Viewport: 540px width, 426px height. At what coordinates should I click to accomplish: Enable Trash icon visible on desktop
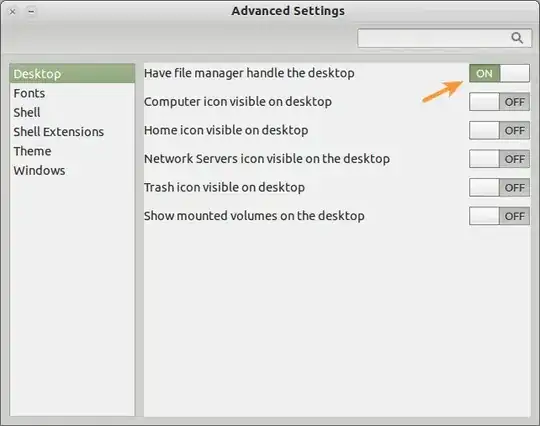coord(499,188)
